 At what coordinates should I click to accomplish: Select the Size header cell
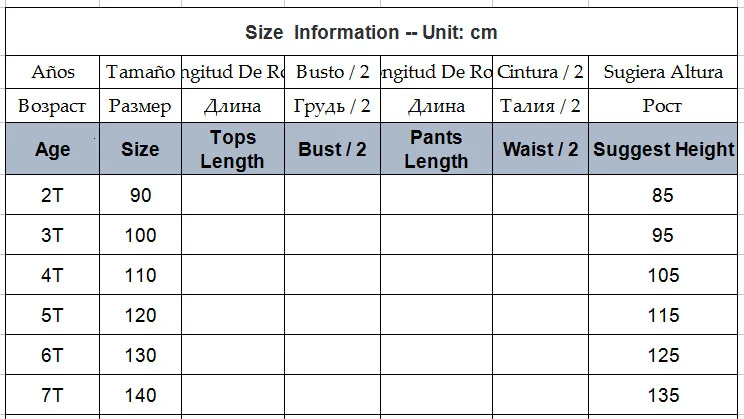(x=140, y=150)
